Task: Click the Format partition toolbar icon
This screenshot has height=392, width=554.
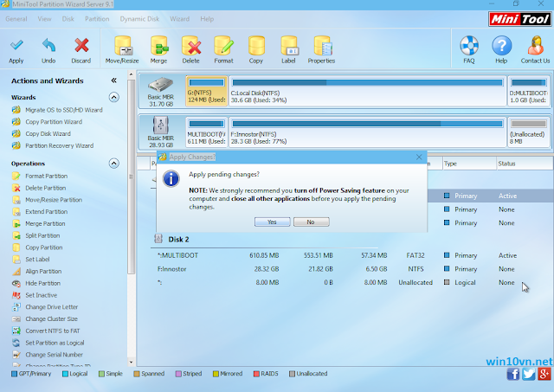Action: pyautogui.click(x=223, y=46)
